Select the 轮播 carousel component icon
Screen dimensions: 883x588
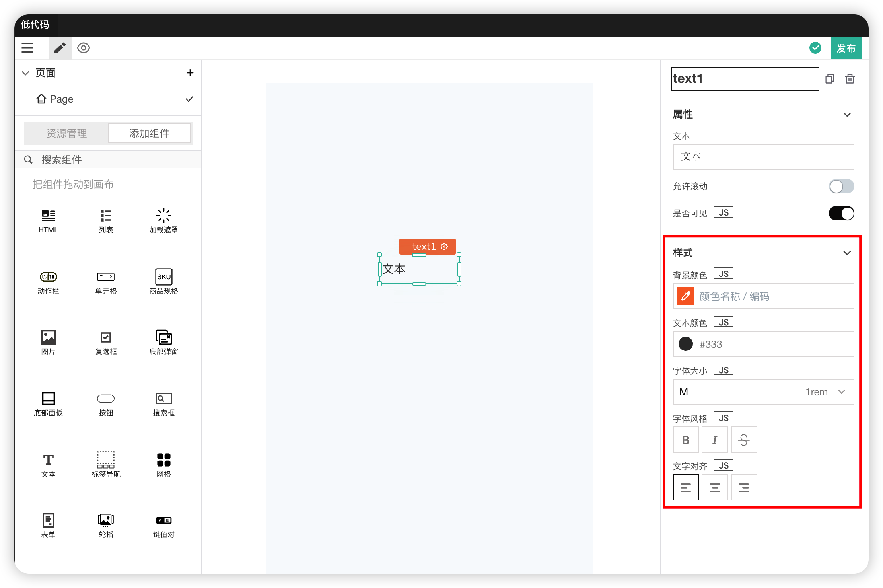point(106,520)
